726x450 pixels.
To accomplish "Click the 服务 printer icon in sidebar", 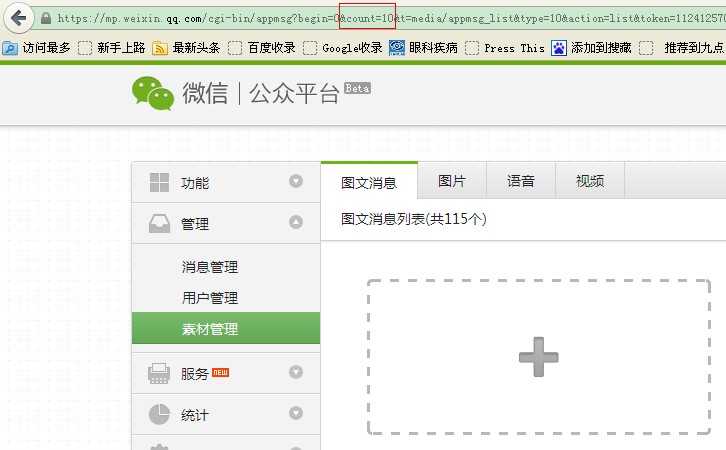I will pos(159,373).
